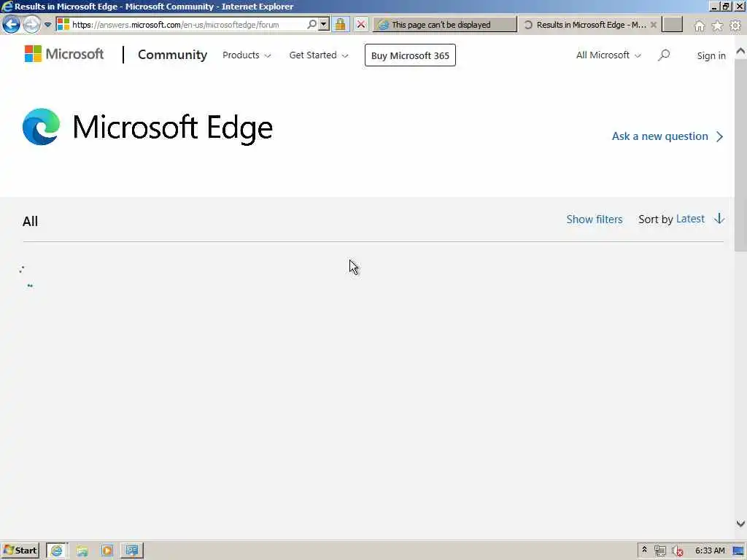Screen dimensions: 747x560
Task: Click the security lock icon
Action: click(x=340, y=24)
